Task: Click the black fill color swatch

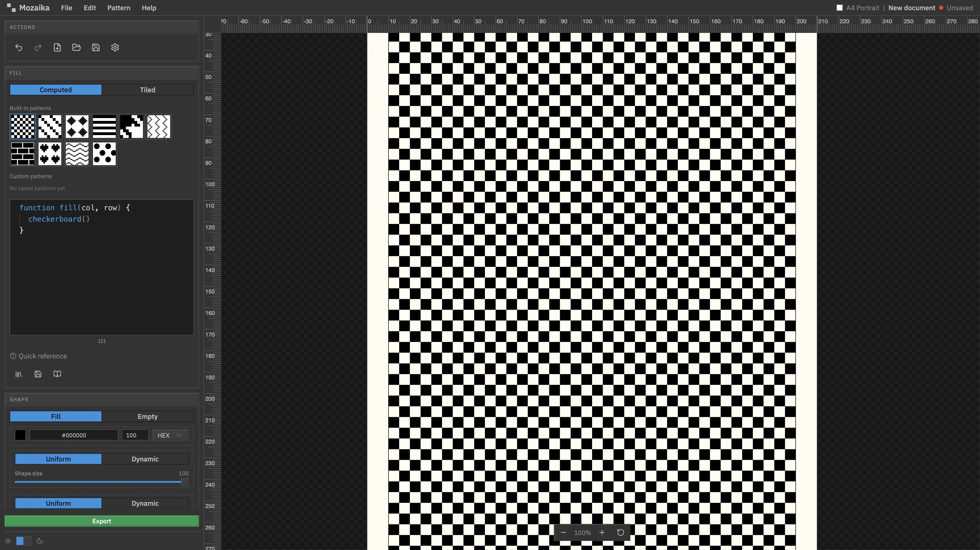Action: (x=20, y=435)
